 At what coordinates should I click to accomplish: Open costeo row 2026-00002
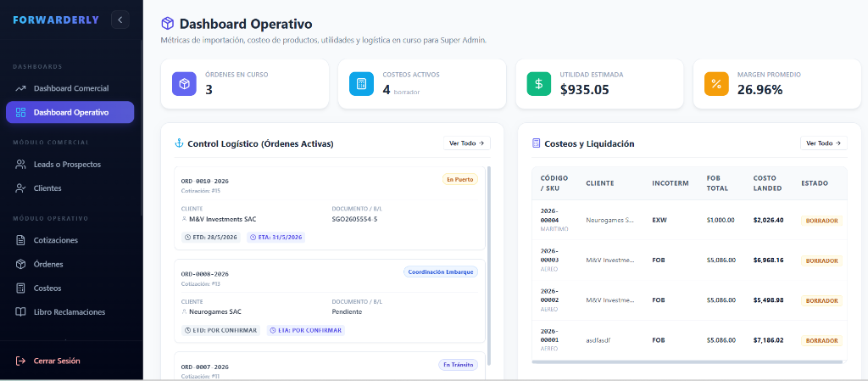689,300
